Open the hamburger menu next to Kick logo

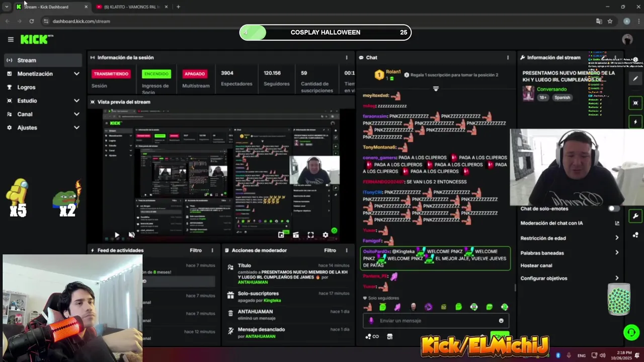(x=11, y=39)
